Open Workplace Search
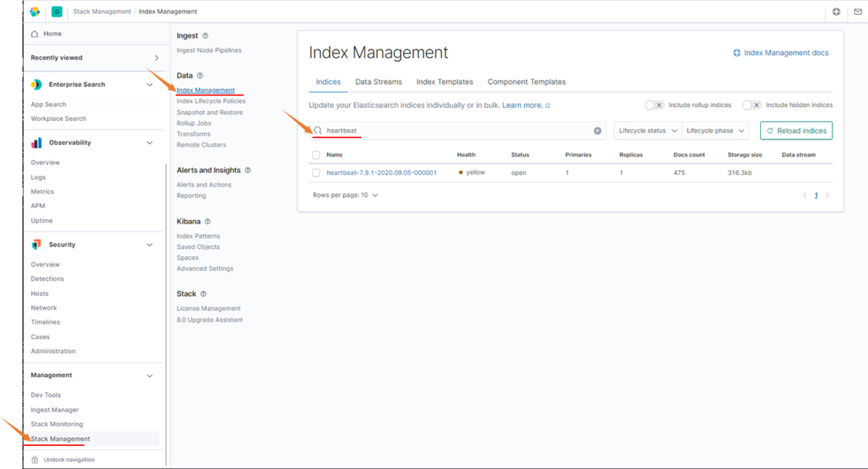The height and width of the screenshot is (469, 868). pos(59,119)
